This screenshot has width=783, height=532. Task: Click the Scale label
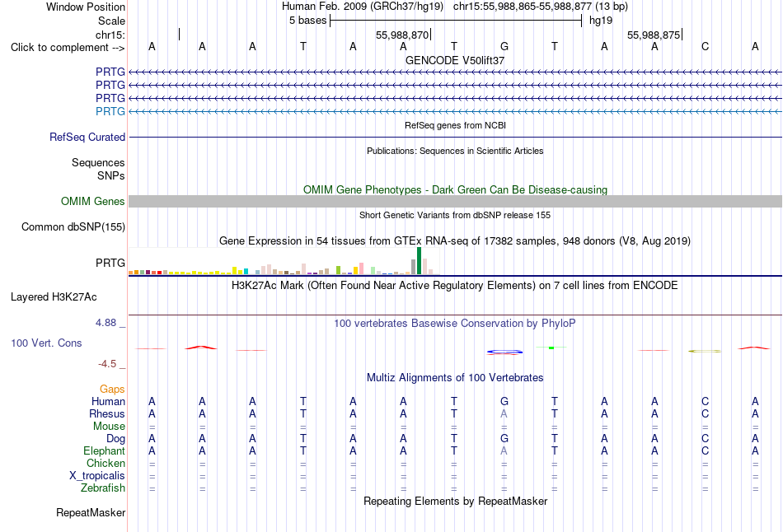point(111,21)
